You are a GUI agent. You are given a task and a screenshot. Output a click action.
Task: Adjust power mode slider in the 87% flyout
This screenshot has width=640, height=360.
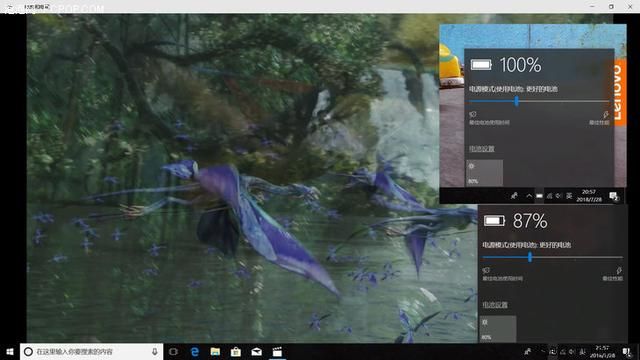pyautogui.click(x=529, y=257)
